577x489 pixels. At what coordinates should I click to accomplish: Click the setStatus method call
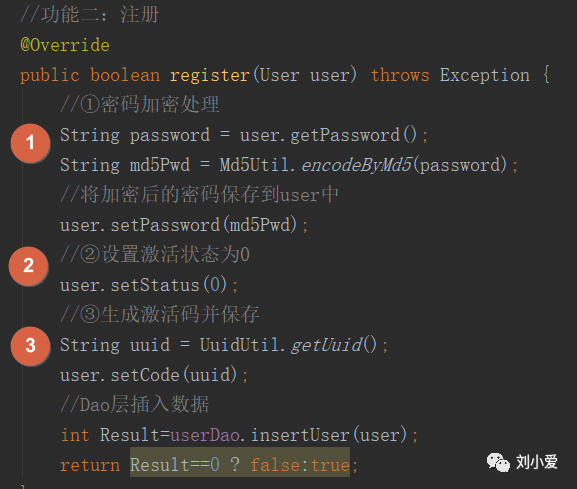pyautogui.click(x=155, y=285)
